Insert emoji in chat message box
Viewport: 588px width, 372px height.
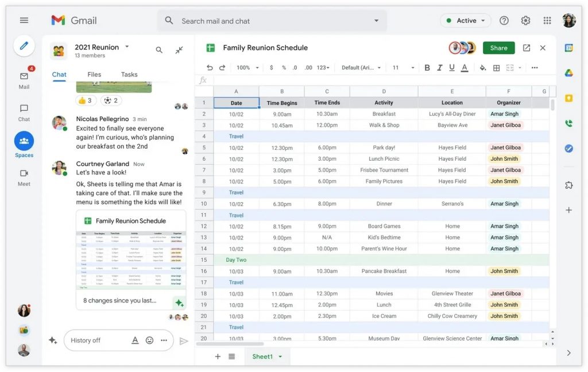pyautogui.click(x=149, y=340)
